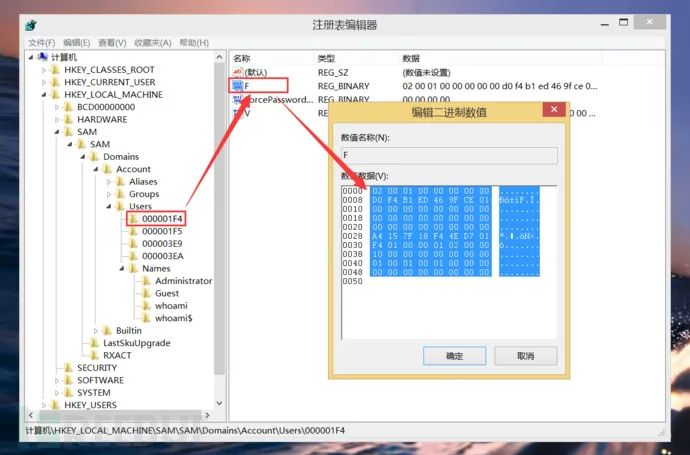Expand the SYSTEM node arrow
This screenshot has width=690, height=455.
[x=57, y=393]
